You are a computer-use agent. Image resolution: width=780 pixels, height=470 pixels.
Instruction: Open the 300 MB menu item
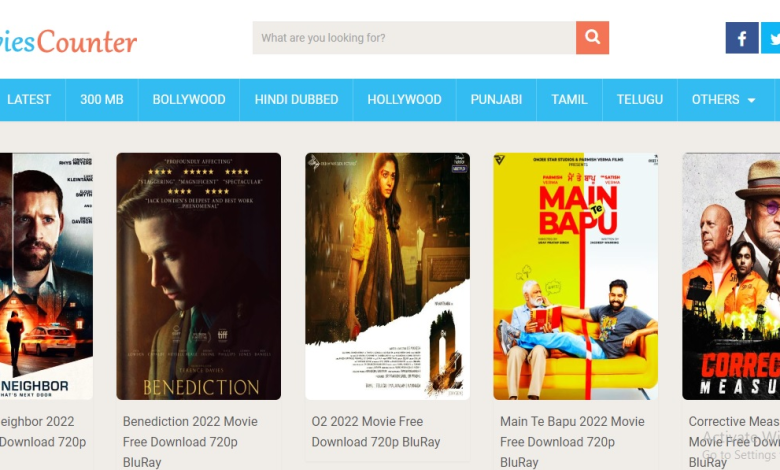[101, 99]
